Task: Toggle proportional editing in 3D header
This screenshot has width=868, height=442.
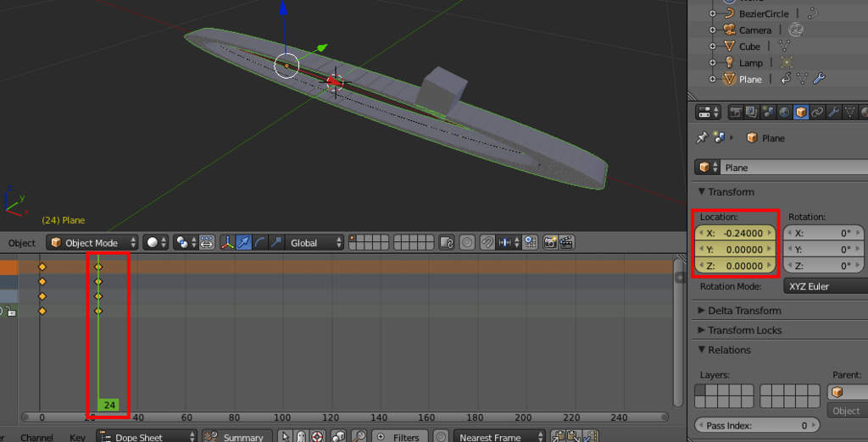Action: pos(467,243)
